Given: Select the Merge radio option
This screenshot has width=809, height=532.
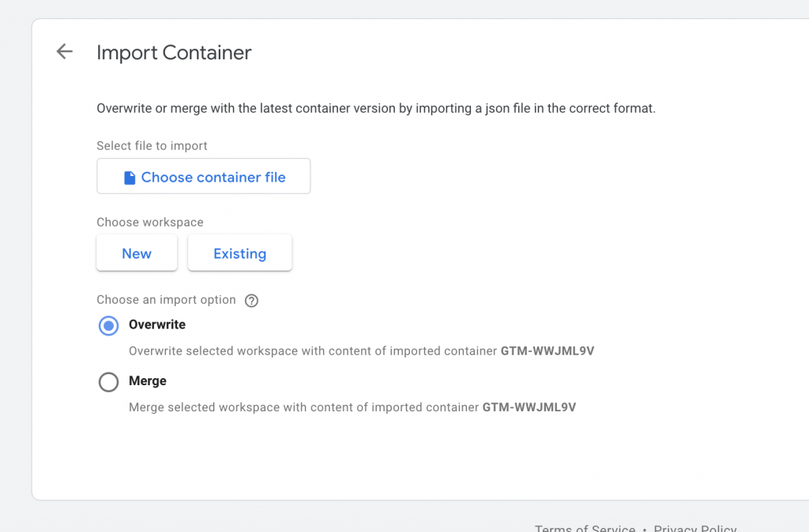Looking at the screenshot, I should 108,382.
